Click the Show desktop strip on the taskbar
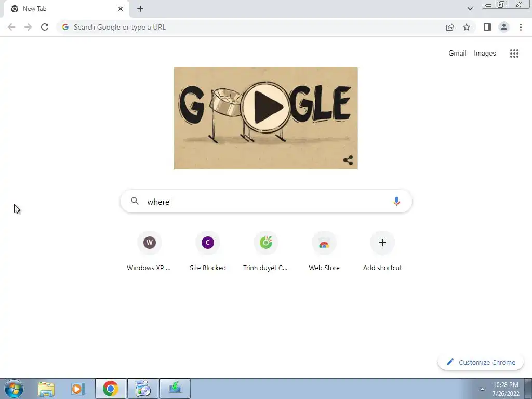This screenshot has height=399, width=532. pos(528,389)
